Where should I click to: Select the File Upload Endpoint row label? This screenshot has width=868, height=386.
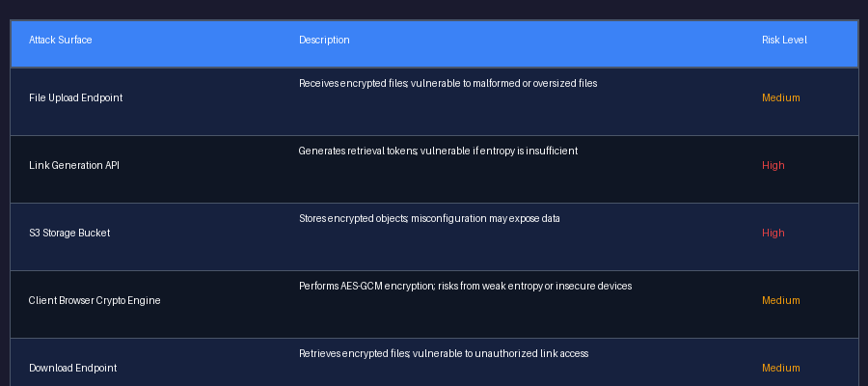coord(76,97)
